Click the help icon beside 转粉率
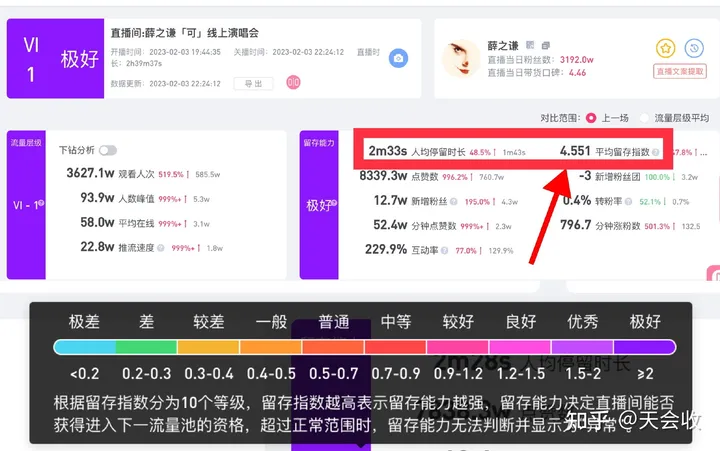 click(x=630, y=201)
